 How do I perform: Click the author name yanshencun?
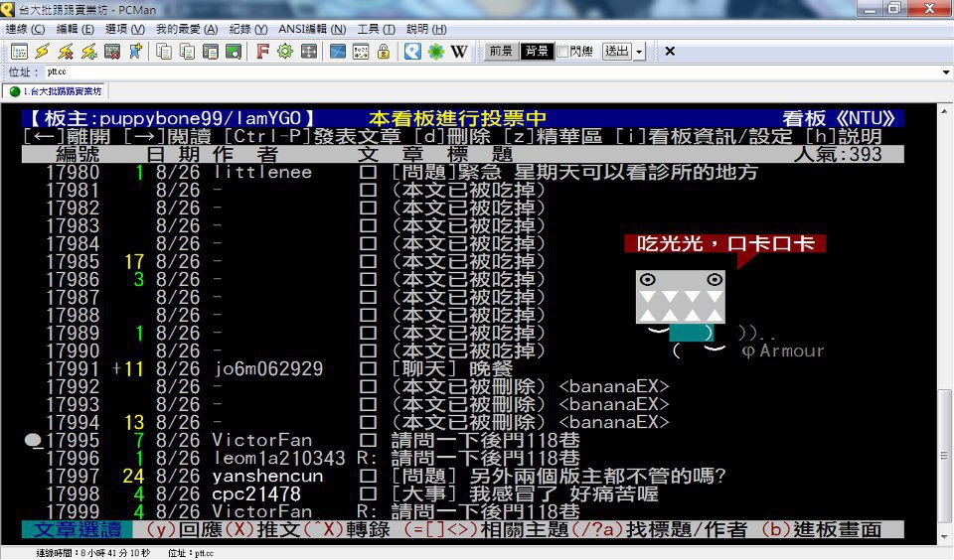pyautogui.click(x=267, y=476)
